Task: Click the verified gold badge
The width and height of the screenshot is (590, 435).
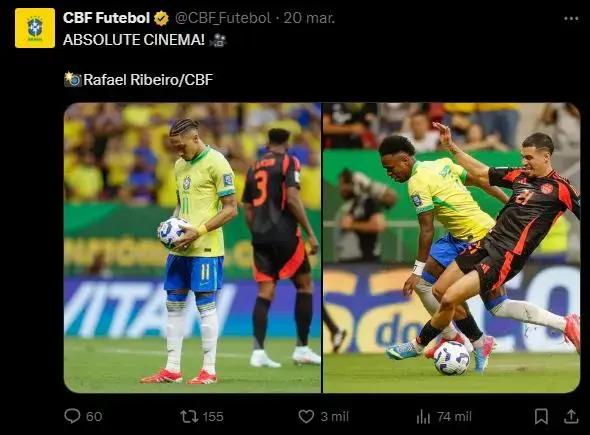Action: pos(161,18)
